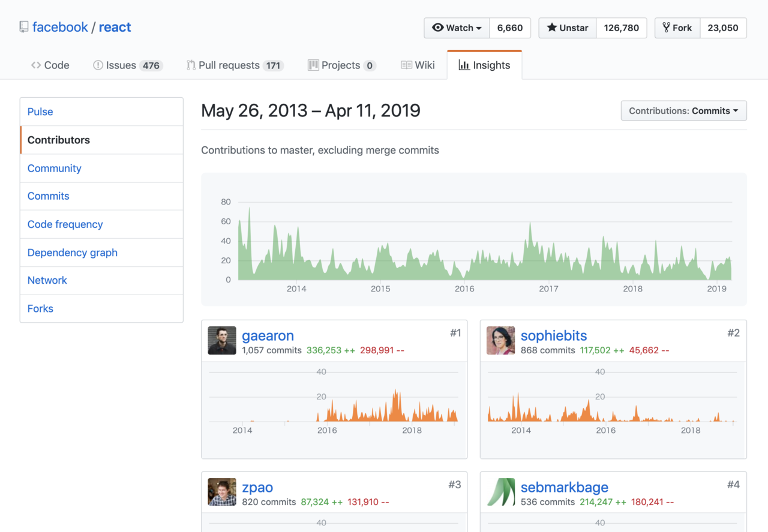The image size is (768, 532).
Task: Open the Dependency graph page
Action: 72,253
